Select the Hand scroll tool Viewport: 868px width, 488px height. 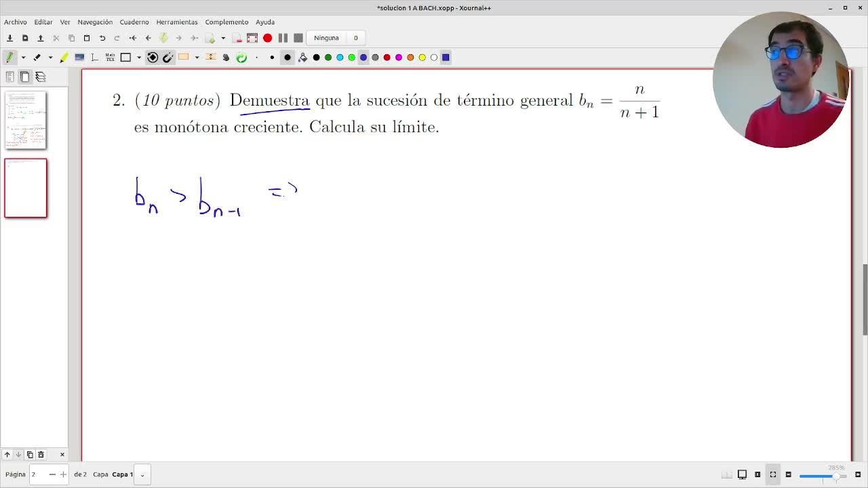tap(226, 58)
